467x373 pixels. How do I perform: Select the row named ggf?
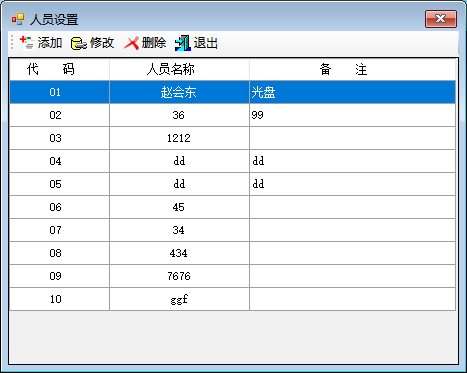(x=232, y=299)
